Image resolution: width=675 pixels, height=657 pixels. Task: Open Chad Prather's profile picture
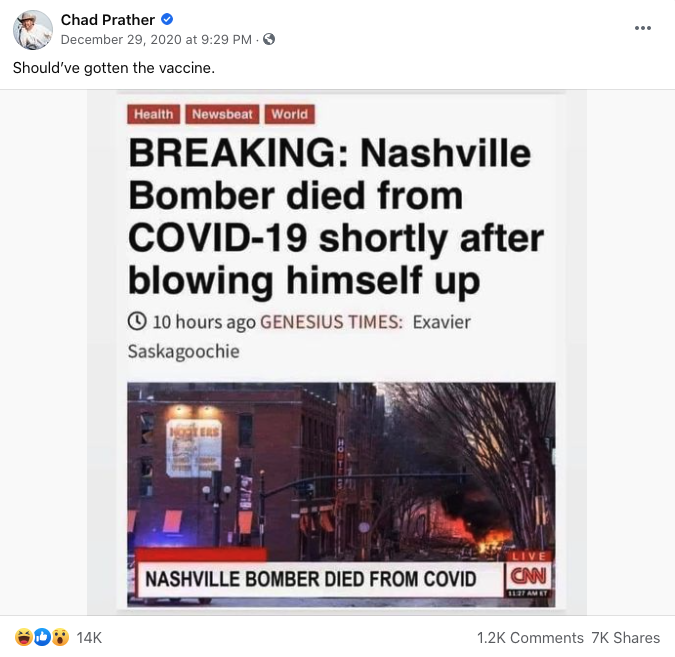pos(33,30)
